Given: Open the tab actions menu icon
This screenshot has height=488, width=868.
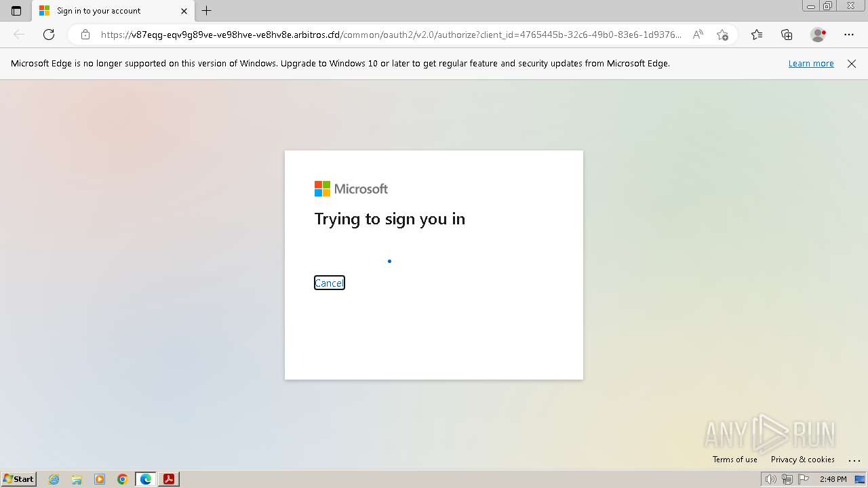Looking at the screenshot, I should tap(16, 11).
